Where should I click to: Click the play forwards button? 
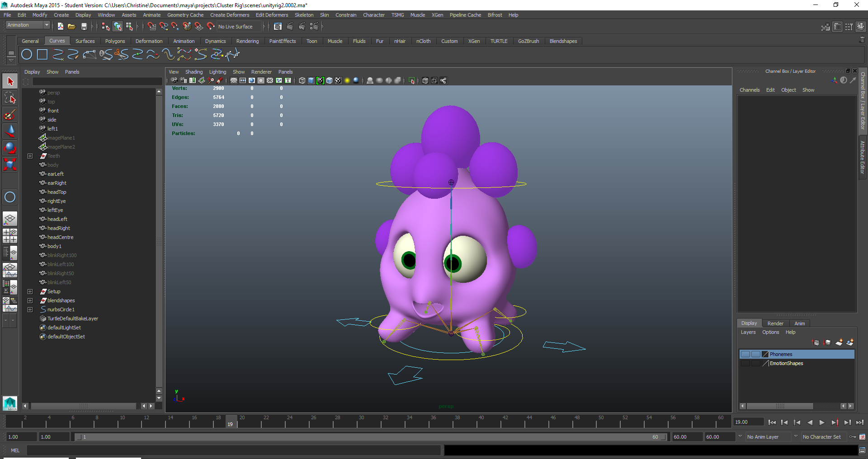[x=822, y=422]
